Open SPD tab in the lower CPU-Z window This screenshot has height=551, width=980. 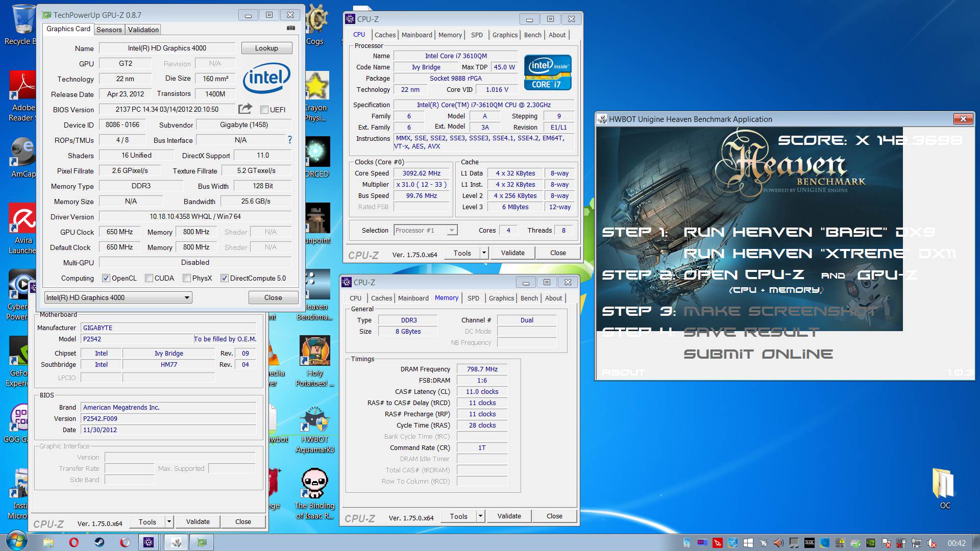click(x=473, y=298)
